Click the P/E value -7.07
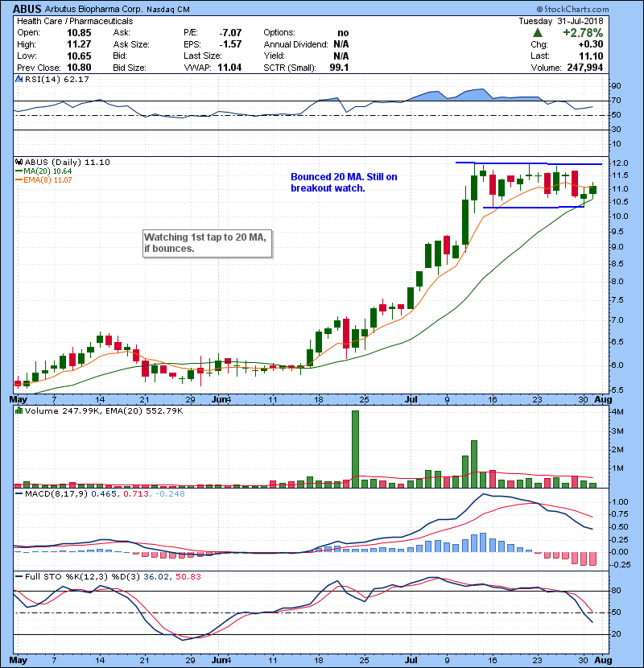644x668 pixels. tap(230, 33)
